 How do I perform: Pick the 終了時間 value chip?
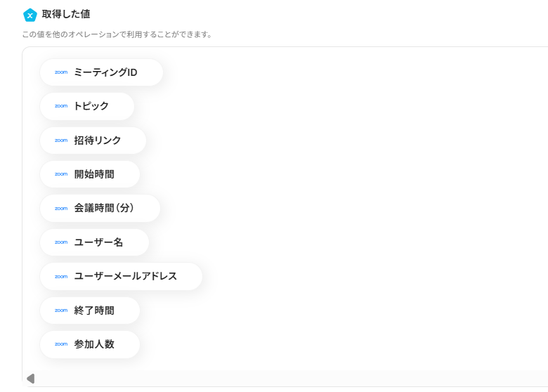[90, 311]
